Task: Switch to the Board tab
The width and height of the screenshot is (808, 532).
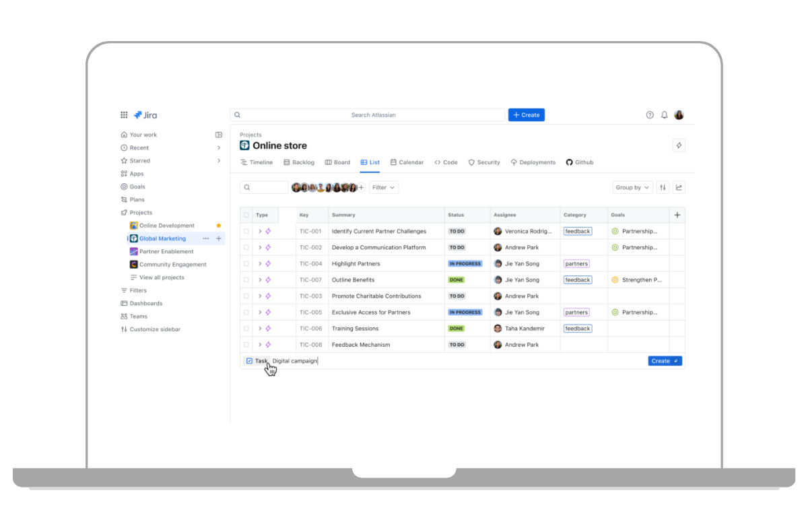Action: coord(337,162)
